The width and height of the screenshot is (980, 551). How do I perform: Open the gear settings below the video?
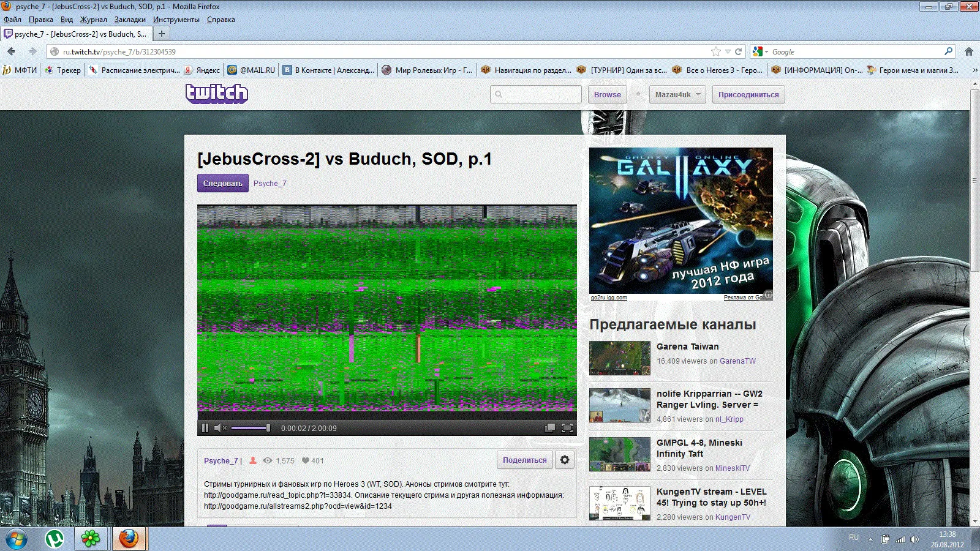click(x=565, y=460)
